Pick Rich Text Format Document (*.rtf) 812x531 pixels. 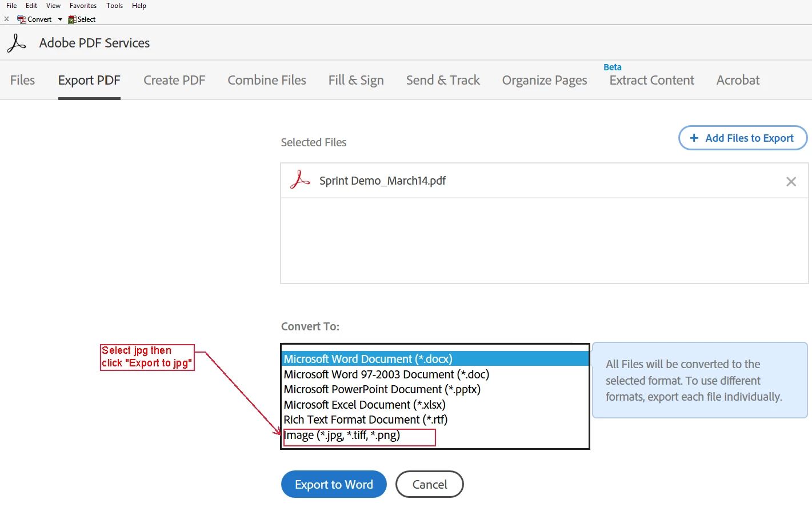tap(435, 420)
